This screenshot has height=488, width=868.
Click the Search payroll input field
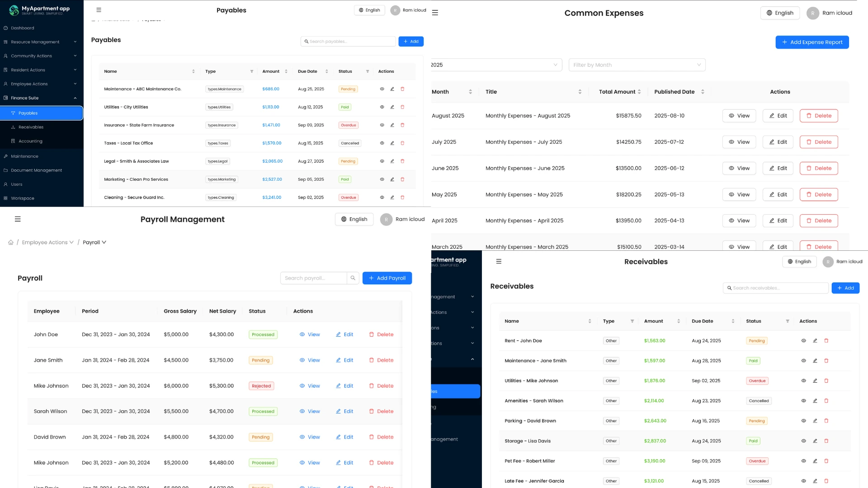click(x=314, y=278)
